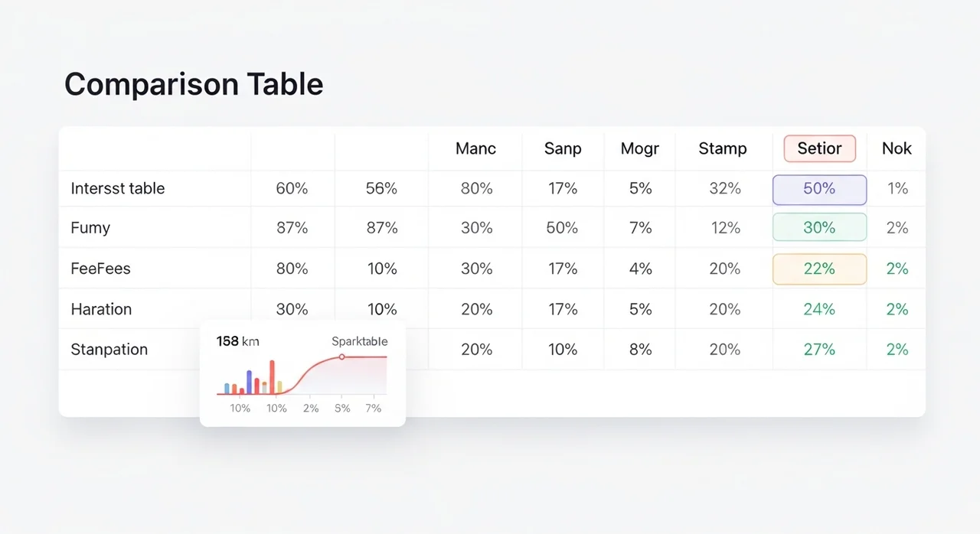The image size is (980, 534).
Task: Click the 32% Stamp cell
Action: 724,188
